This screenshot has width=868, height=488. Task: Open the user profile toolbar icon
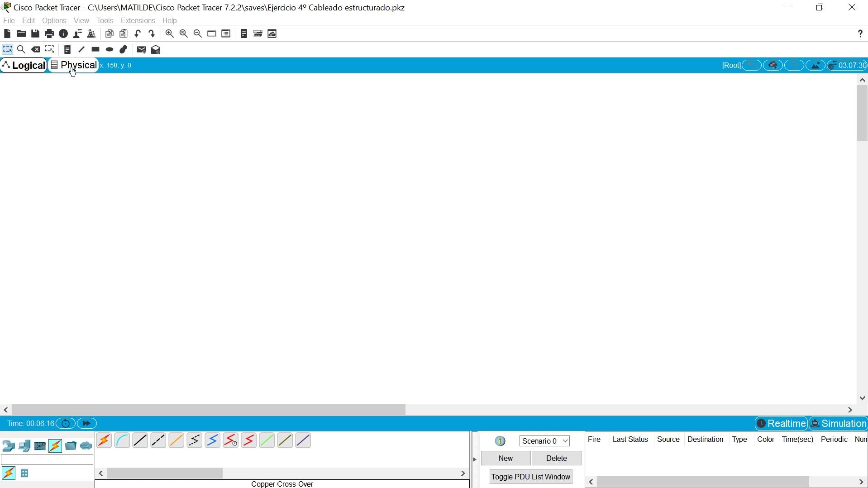point(78,34)
